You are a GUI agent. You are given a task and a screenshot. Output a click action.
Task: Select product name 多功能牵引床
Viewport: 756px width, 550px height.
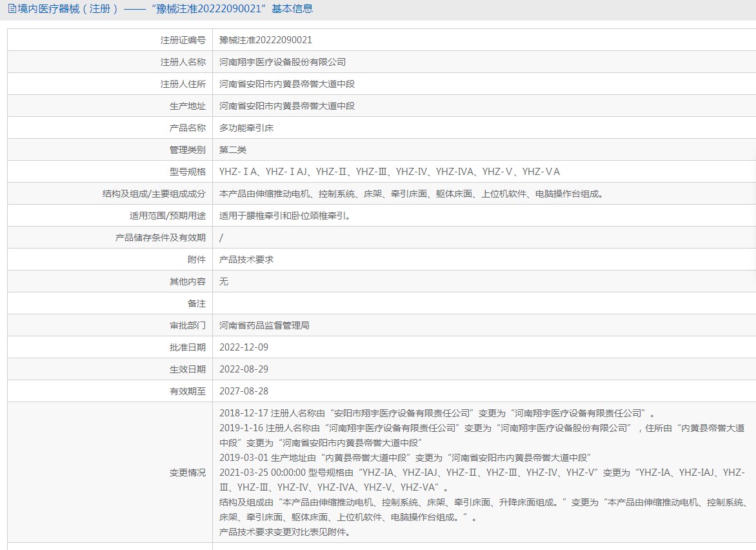[246, 128]
